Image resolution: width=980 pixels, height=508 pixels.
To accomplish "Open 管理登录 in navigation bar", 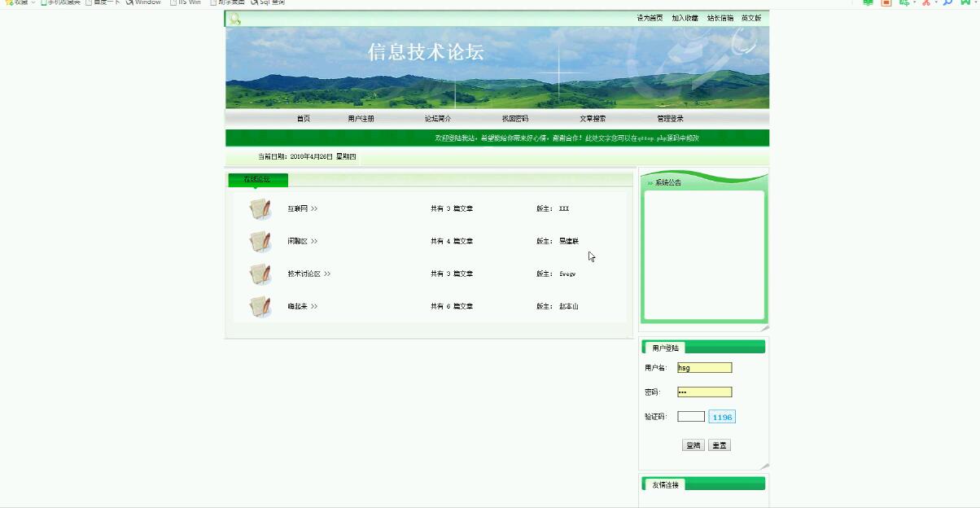I will tap(670, 119).
